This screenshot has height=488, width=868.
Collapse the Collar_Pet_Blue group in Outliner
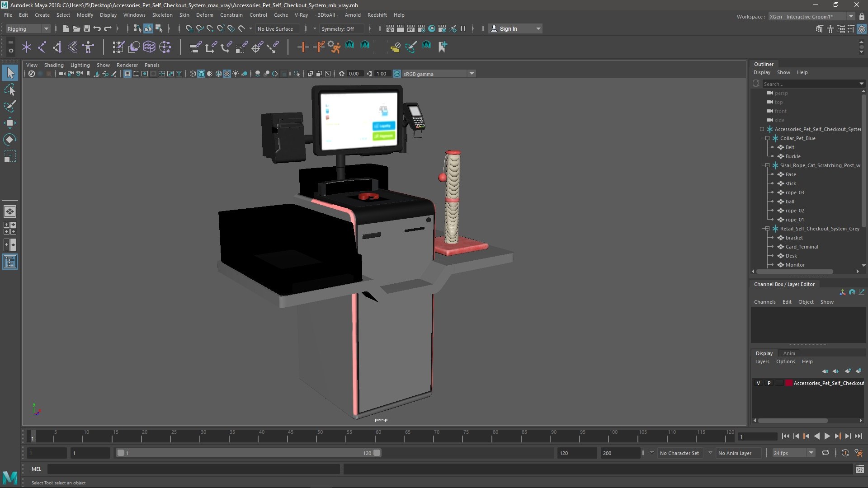coord(767,138)
